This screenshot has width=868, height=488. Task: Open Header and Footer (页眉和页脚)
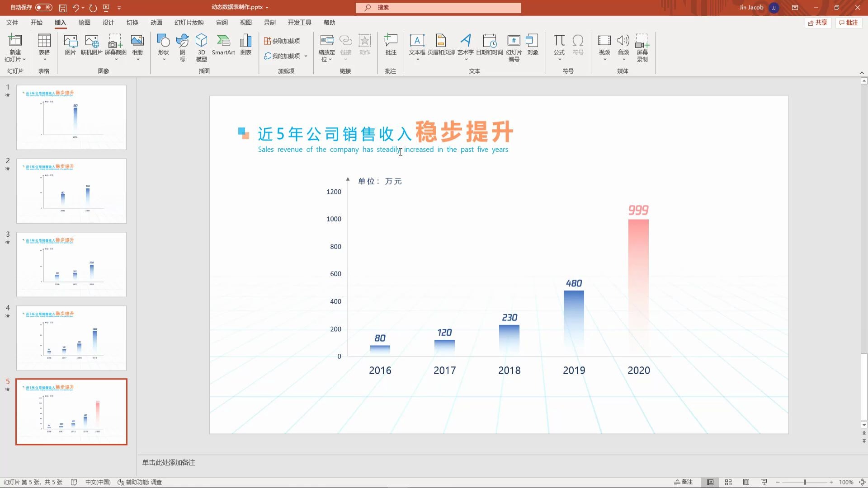pyautogui.click(x=441, y=45)
